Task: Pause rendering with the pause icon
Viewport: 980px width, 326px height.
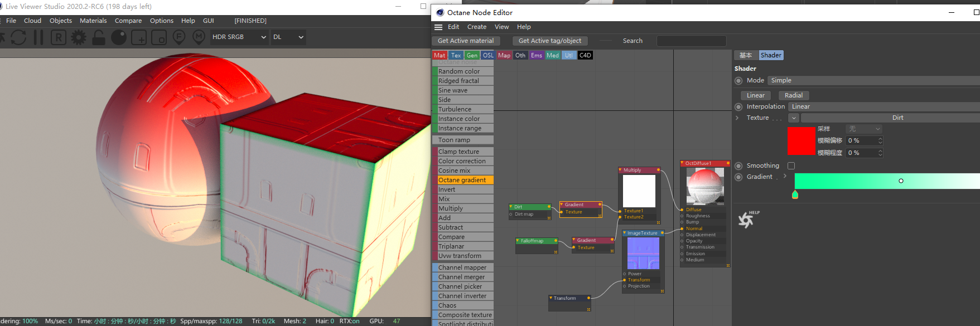Action: 38,37
